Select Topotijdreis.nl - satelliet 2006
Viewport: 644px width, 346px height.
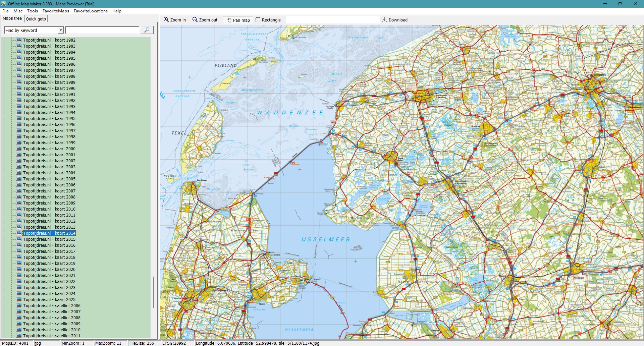tap(52, 306)
